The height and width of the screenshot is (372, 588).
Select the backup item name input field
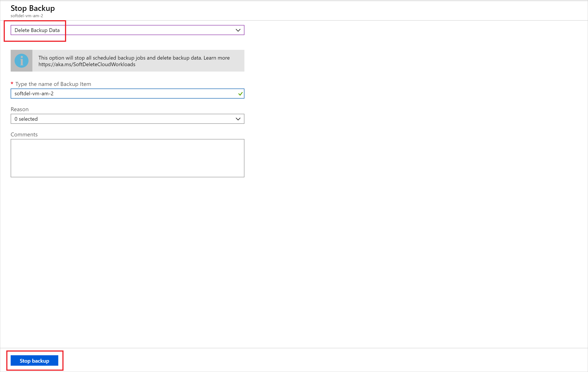coord(127,93)
